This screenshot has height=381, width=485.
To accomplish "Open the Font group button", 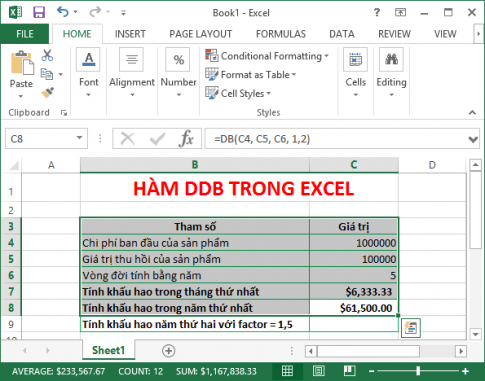I will coord(88,73).
